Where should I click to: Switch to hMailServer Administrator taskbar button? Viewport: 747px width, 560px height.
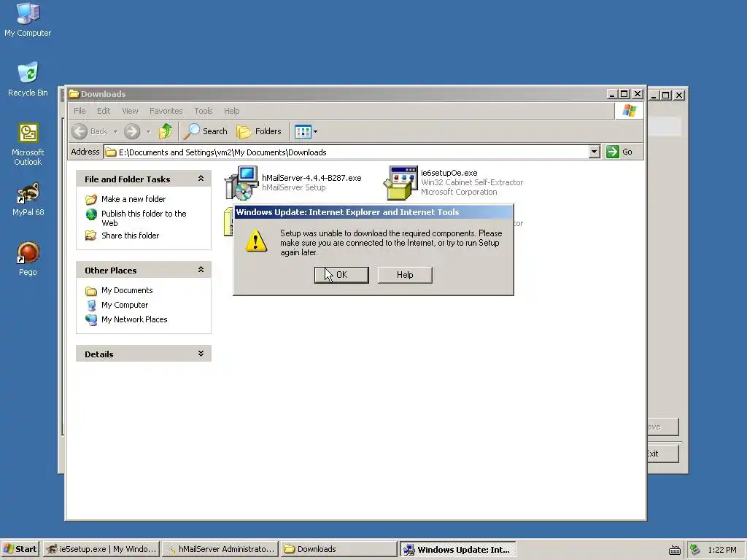pos(220,549)
